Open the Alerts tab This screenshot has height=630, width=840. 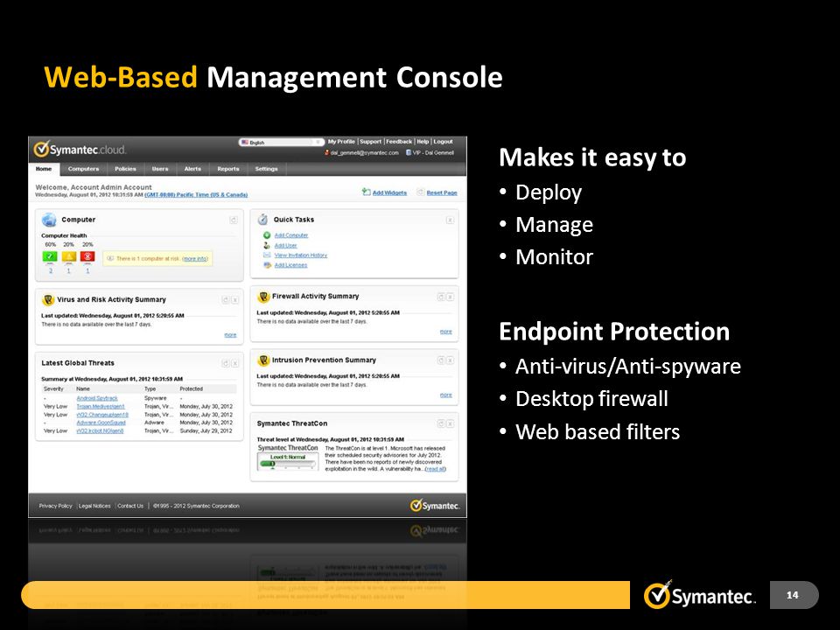(x=192, y=169)
